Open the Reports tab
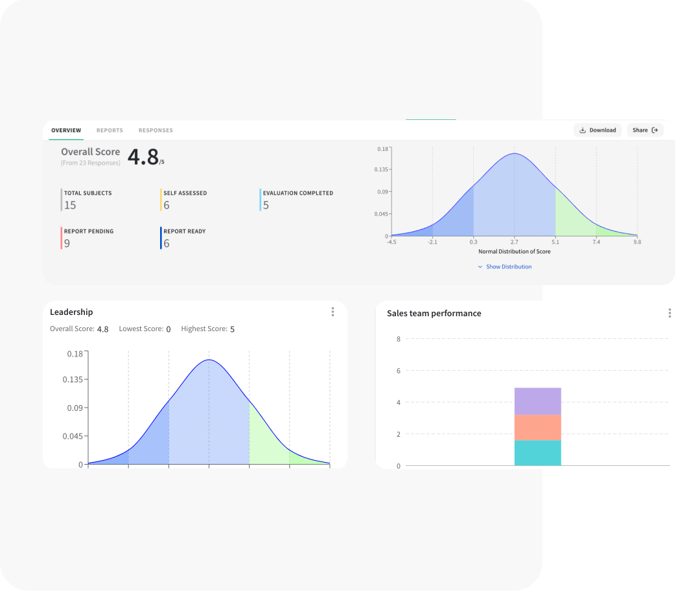Image resolution: width=700 pixels, height=591 pixels. coord(110,130)
